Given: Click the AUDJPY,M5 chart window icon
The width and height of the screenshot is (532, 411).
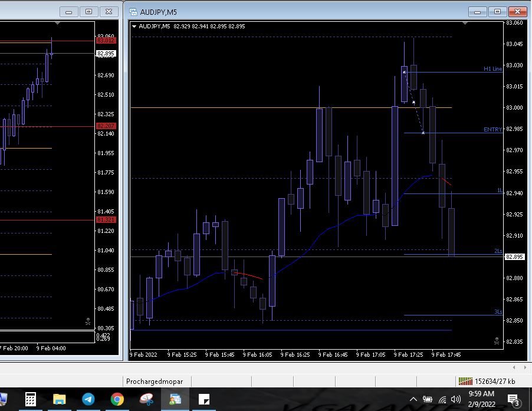Looking at the screenshot, I should click(133, 12).
